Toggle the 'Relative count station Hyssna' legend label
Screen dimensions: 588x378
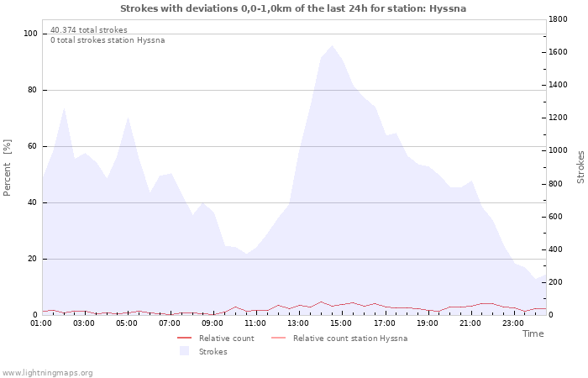(x=350, y=339)
